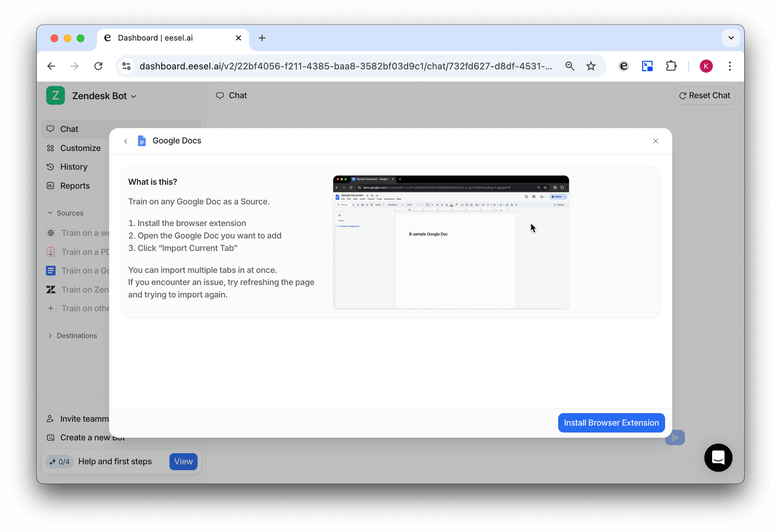This screenshot has height=532, width=781.
Task: Open the eesel extension icon in toolbar
Action: [x=623, y=66]
